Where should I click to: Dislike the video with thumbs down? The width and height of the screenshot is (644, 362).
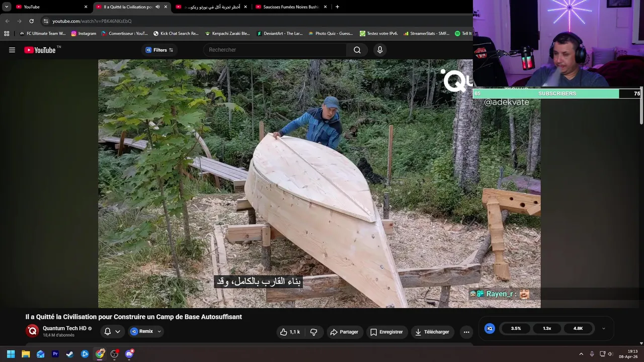coord(314,332)
